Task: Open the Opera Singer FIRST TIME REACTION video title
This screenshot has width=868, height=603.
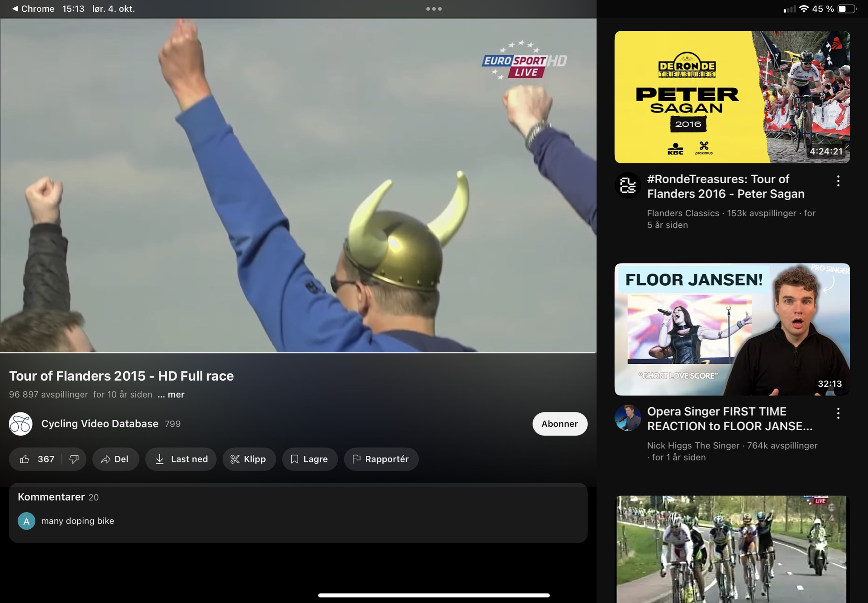Action: pos(729,419)
